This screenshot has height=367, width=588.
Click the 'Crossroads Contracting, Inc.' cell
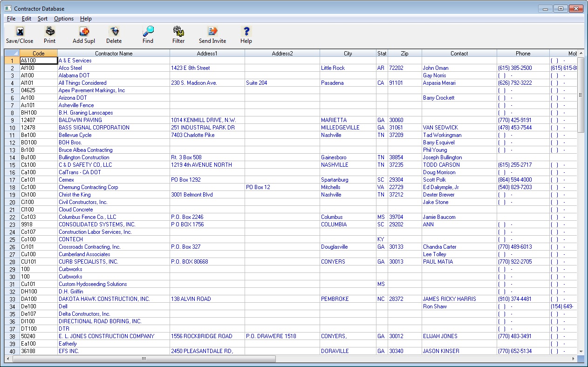pos(114,247)
